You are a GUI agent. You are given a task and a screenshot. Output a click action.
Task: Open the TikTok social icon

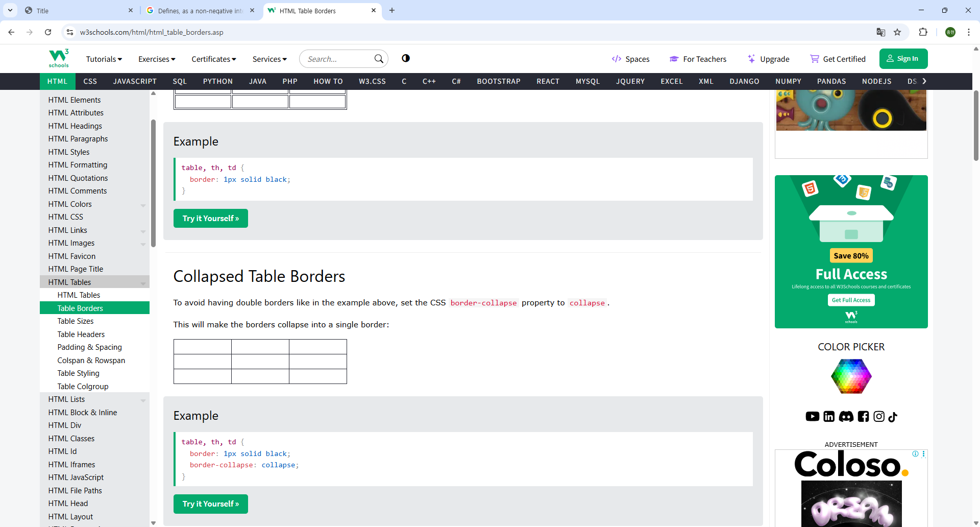(893, 417)
